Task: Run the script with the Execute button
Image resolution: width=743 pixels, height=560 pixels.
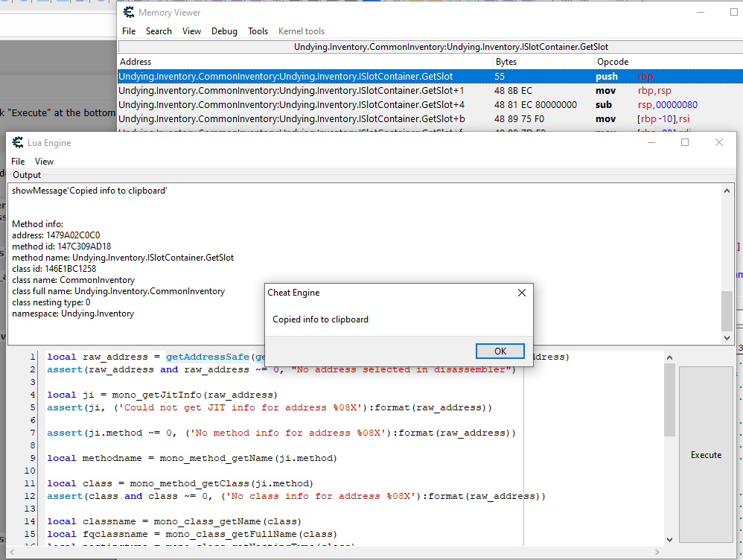Action: [x=706, y=454]
